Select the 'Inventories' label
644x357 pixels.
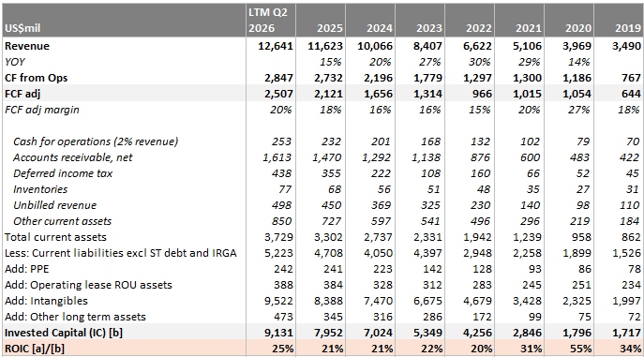coord(40,189)
